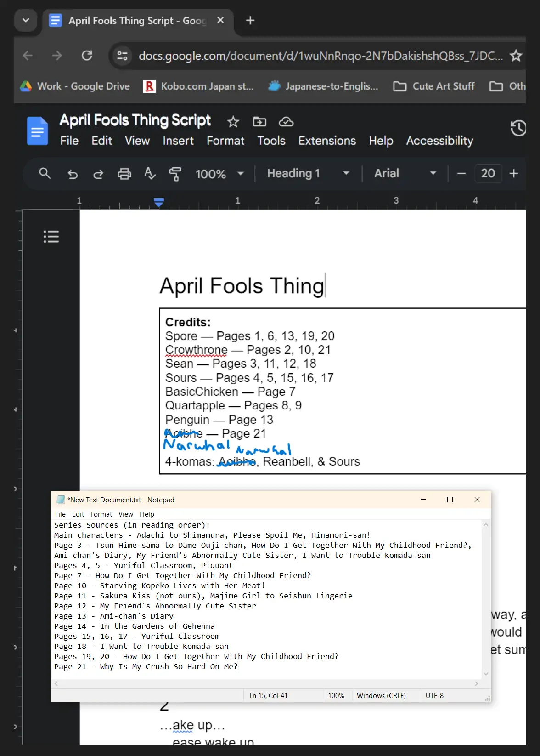Expand the 100% zoom dropdown
Viewport: 540px width, 756px height.
(219, 174)
